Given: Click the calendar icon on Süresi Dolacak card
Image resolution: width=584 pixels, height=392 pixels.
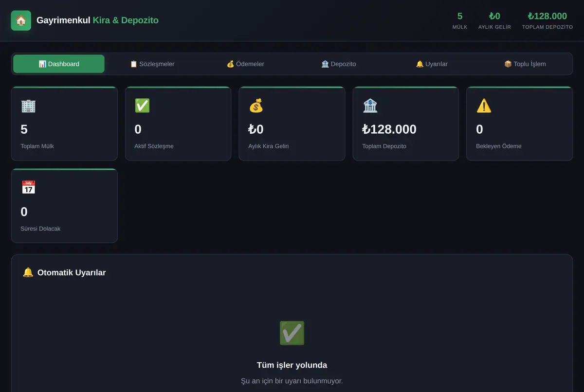Looking at the screenshot, I should (28, 188).
